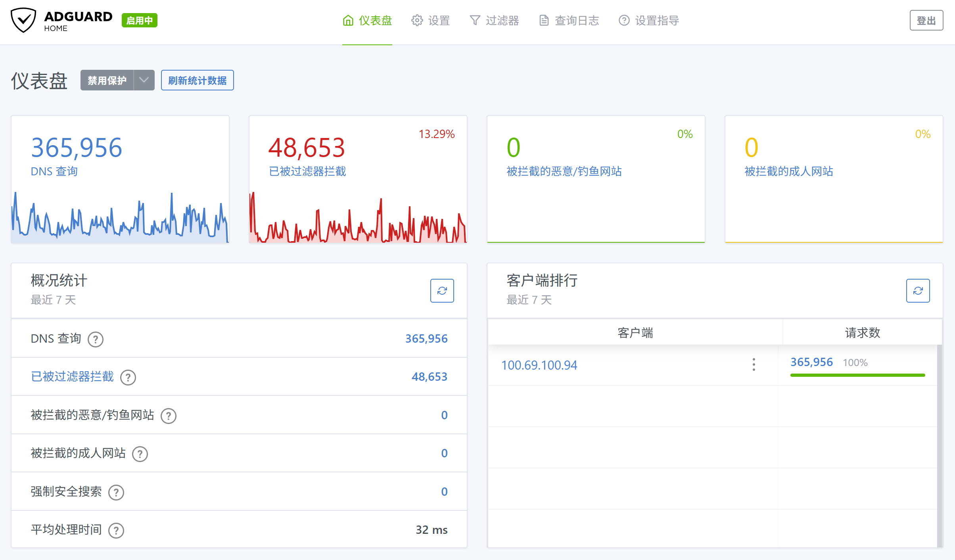Click the AdGuard Home shield logo

pyautogui.click(x=24, y=20)
